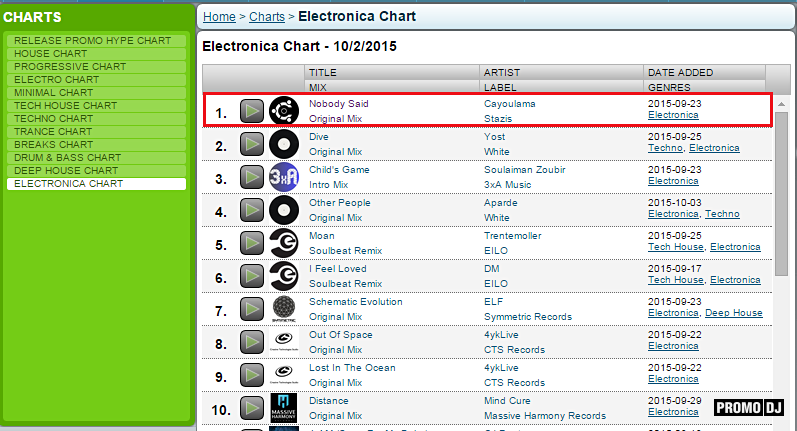
Task: Select Drum & Bass Chart menu item
Action: (x=68, y=158)
